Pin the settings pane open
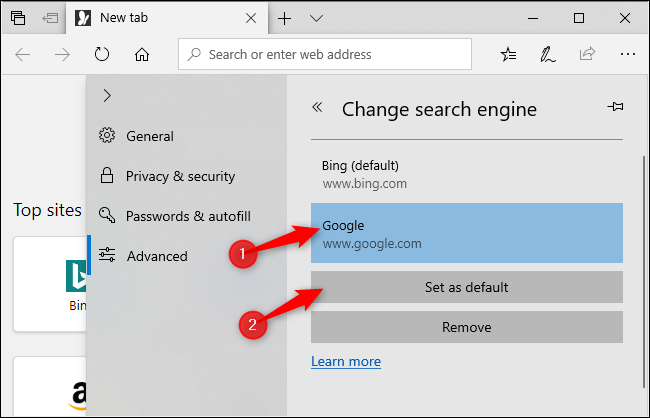The image size is (650, 418). (x=614, y=108)
